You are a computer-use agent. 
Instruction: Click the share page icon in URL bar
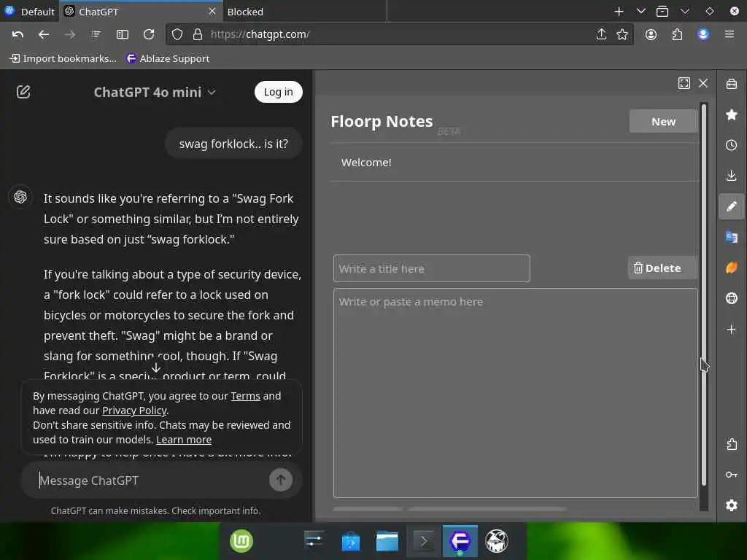click(601, 34)
